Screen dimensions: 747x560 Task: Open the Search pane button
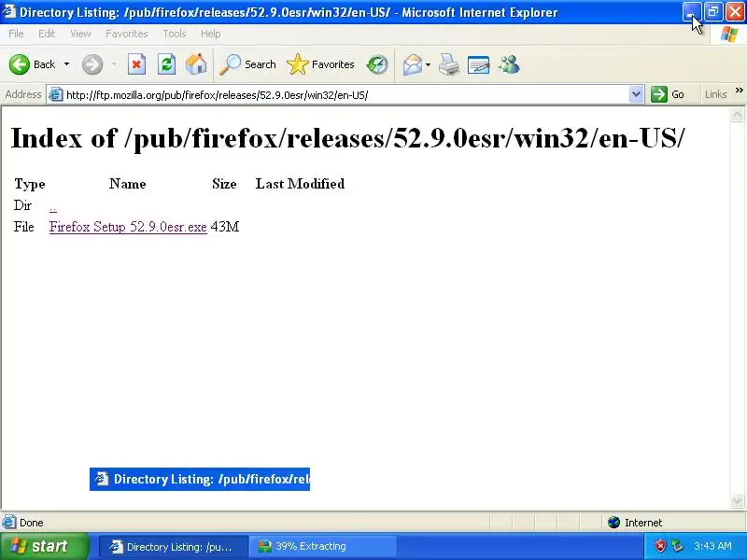247,64
